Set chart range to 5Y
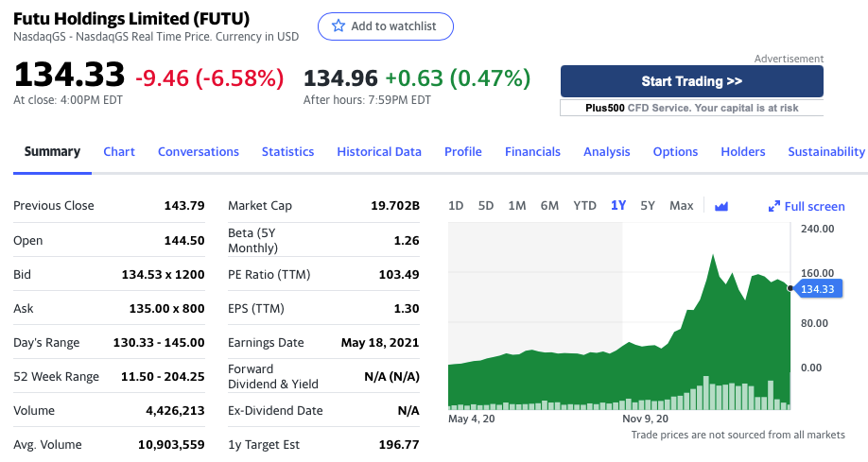Screen dimensions: 868x462 (x=648, y=206)
